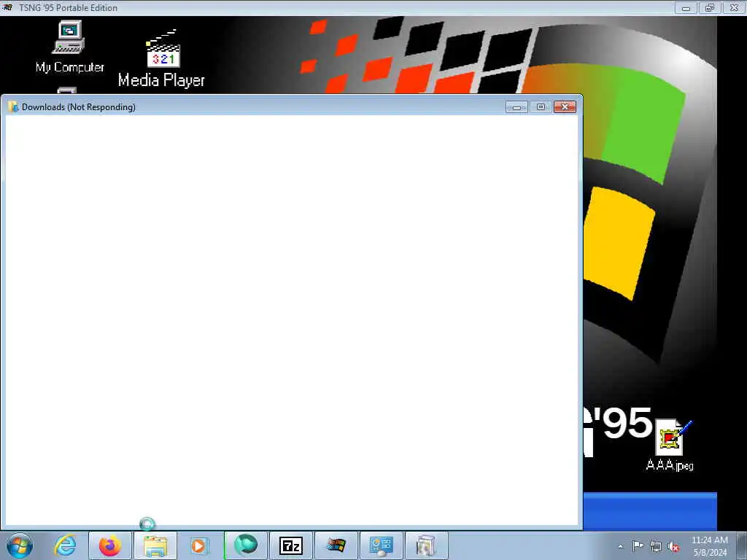
Task: Select the TSNG '95 flag taskbar button
Action: 336,545
